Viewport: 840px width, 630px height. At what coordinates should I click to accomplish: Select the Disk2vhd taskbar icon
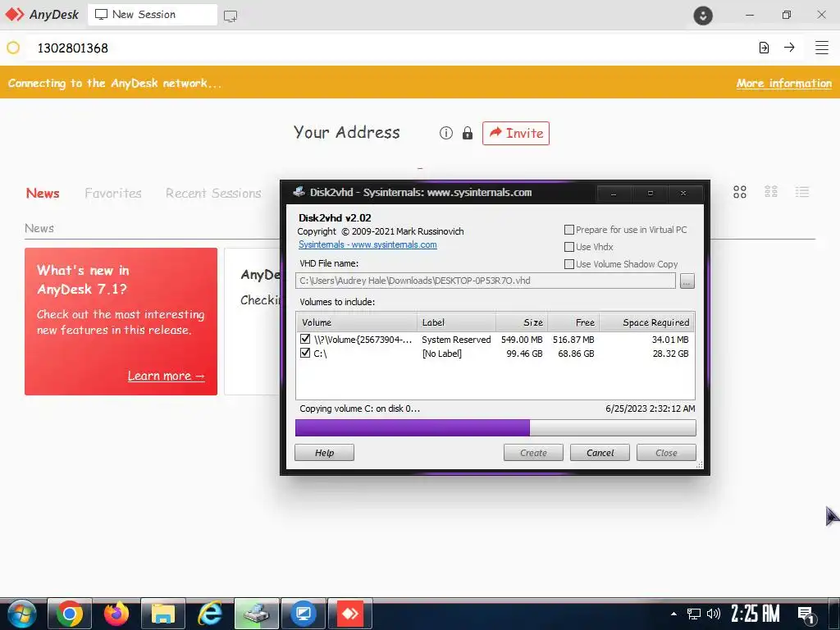coord(257,614)
